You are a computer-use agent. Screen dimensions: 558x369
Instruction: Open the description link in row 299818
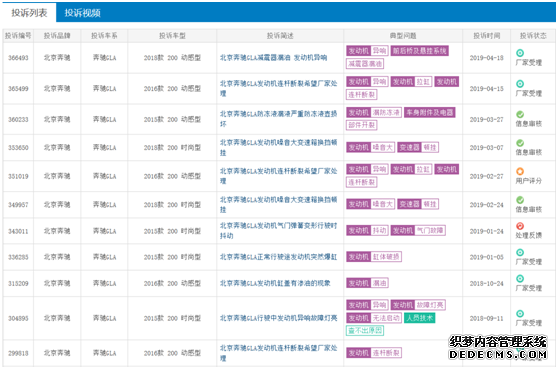pyautogui.click(x=278, y=353)
